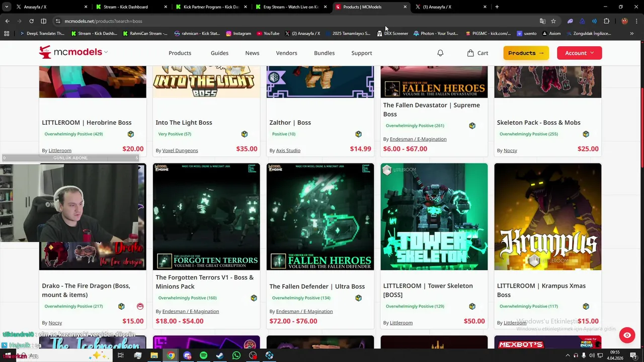Show hidden system tray icons
This screenshot has width=644, height=362.
568,355
